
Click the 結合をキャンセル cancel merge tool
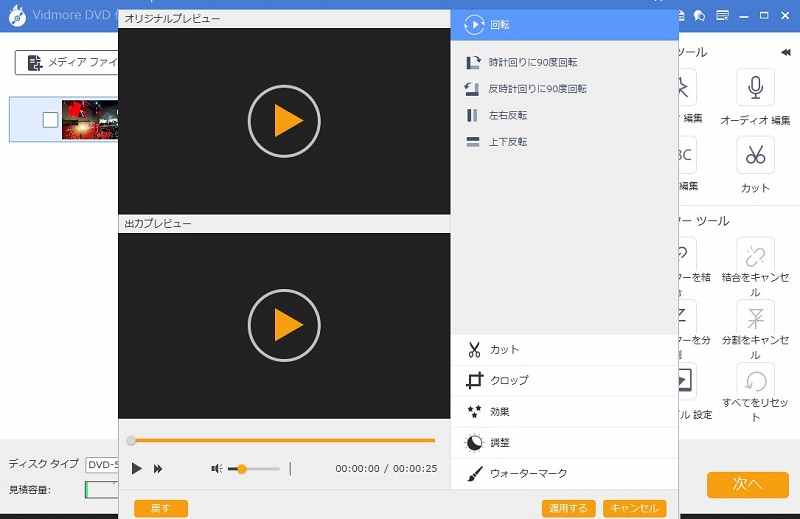[x=755, y=267]
